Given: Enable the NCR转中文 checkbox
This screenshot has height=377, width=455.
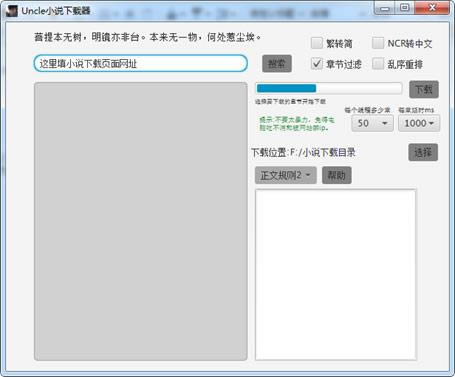Looking at the screenshot, I should click(378, 43).
